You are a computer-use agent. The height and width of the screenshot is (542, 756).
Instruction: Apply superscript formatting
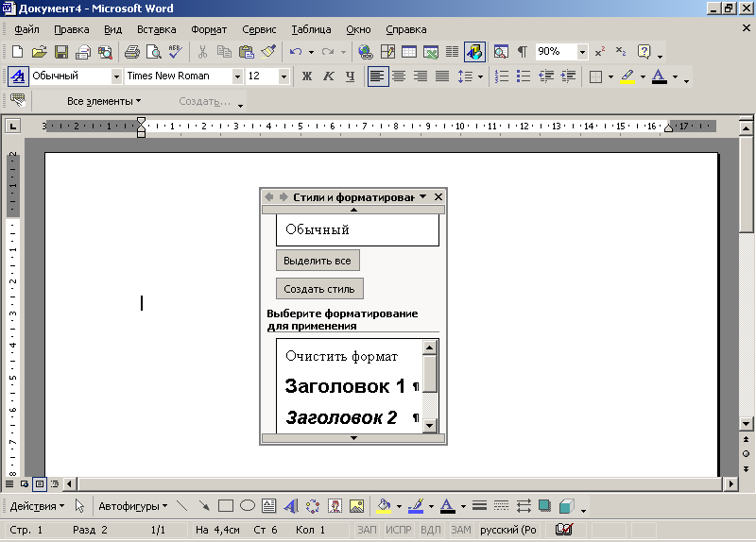pos(600,52)
